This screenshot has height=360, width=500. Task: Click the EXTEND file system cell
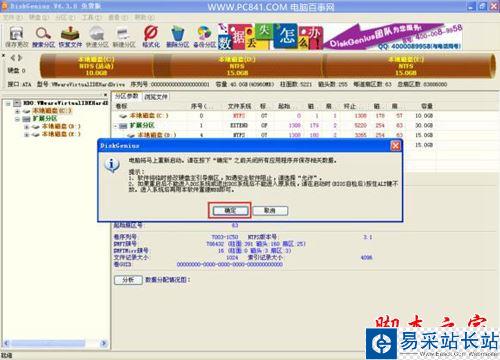click(x=239, y=126)
